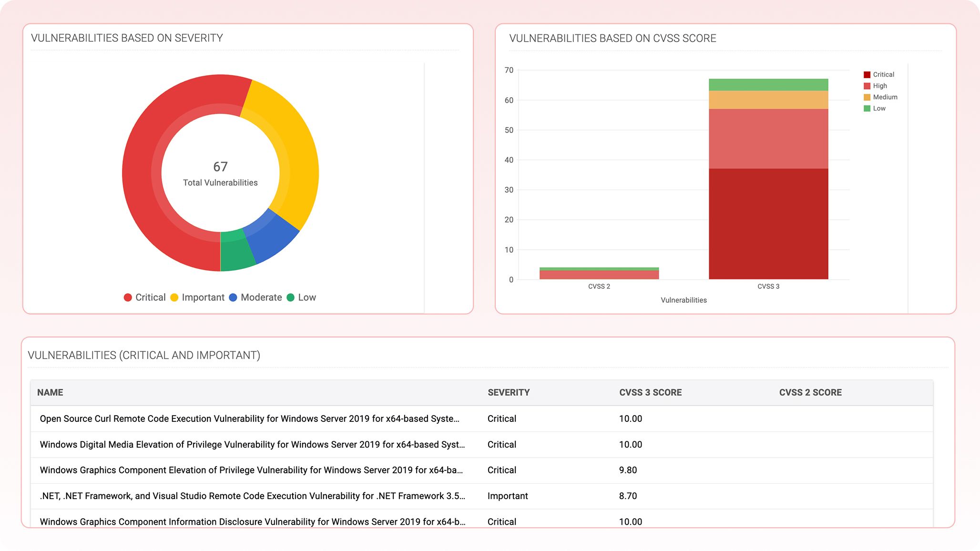Click the Low legend swatch in CVSS chart
This screenshot has height=551, width=980.
866,108
